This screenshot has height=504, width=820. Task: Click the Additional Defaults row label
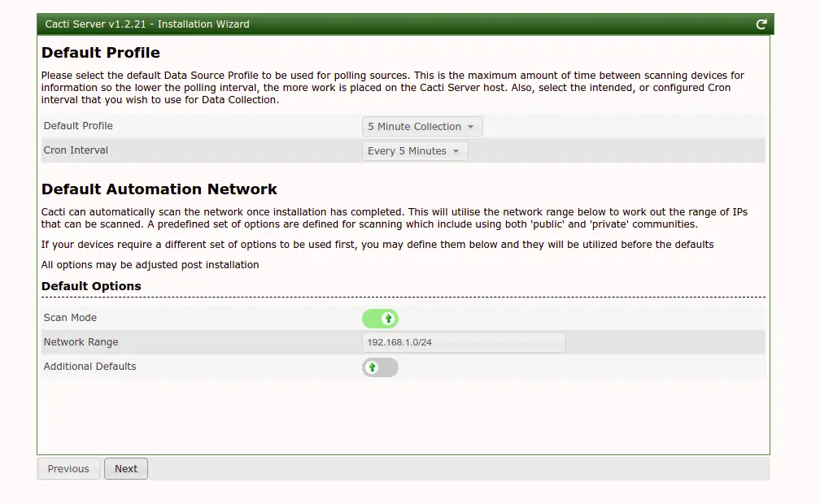(90, 367)
